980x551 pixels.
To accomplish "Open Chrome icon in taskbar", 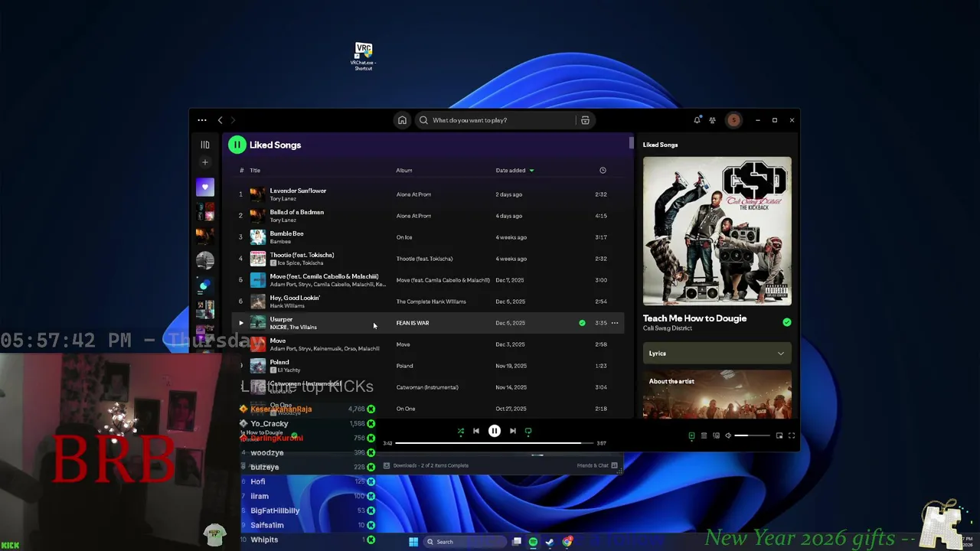I will pos(567,542).
